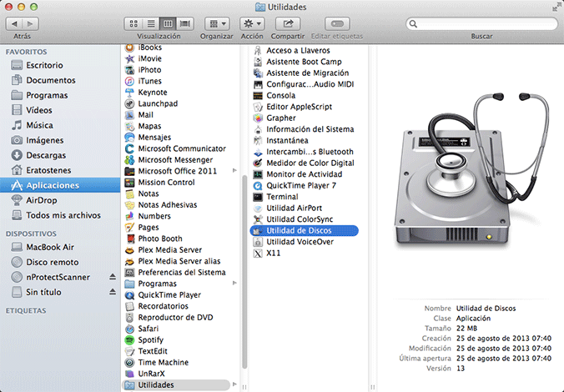Viewport: 564px width, 392px height.
Task: Click the applications column scrollbar
Action: coord(244,272)
